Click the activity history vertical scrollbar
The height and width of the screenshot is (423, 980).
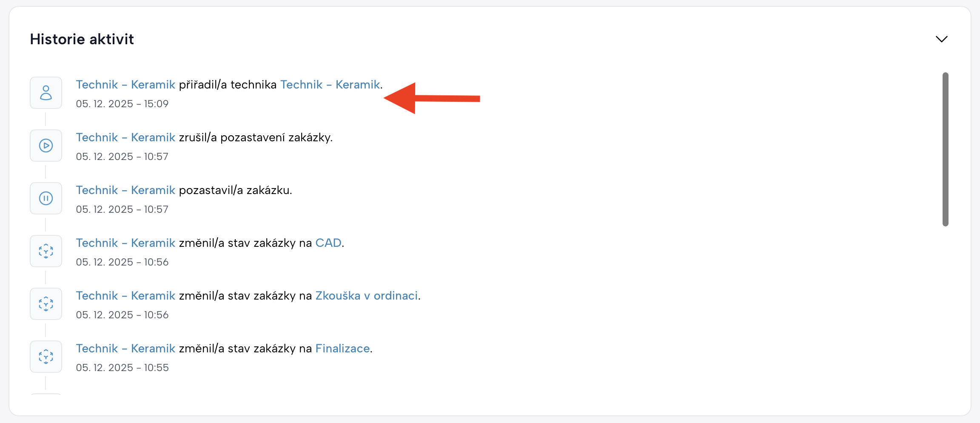[x=945, y=149]
